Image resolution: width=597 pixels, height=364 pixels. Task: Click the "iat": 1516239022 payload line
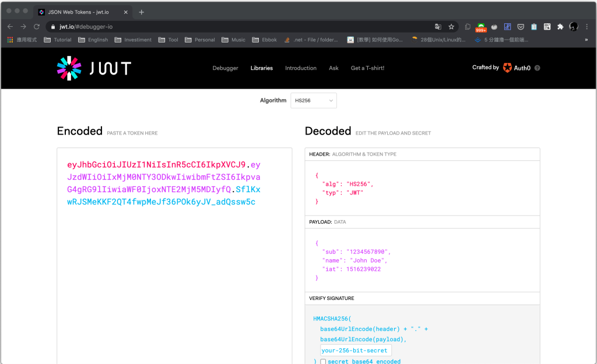tap(352, 269)
